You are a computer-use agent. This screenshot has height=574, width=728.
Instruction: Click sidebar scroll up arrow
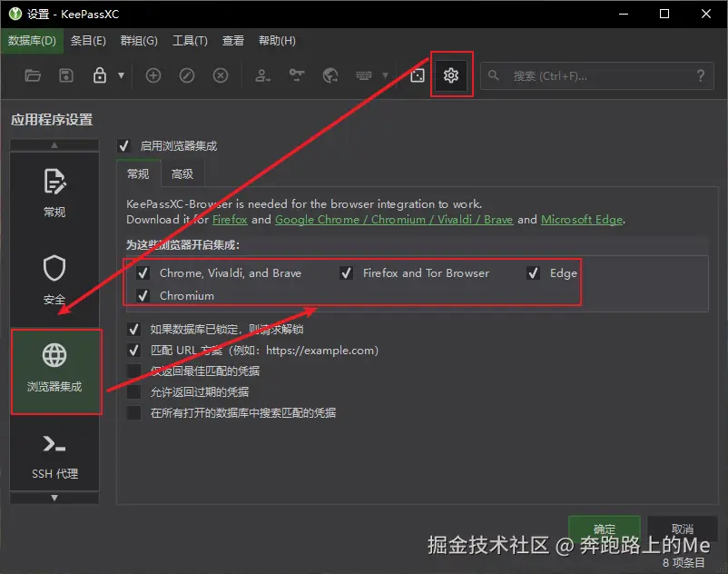[54, 145]
